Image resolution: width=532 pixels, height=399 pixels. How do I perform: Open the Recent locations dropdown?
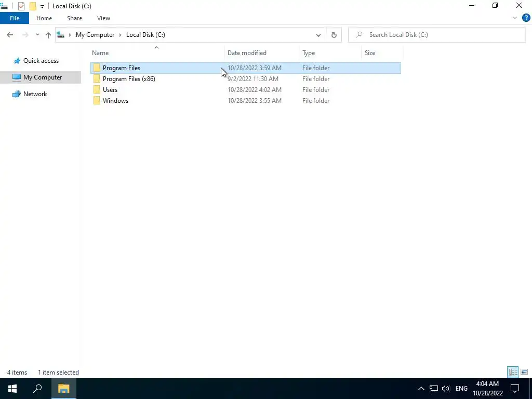37,35
